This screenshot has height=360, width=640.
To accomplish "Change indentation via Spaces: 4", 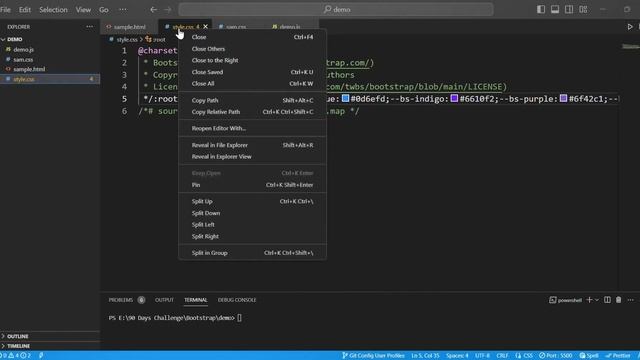I will pos(457,356).
